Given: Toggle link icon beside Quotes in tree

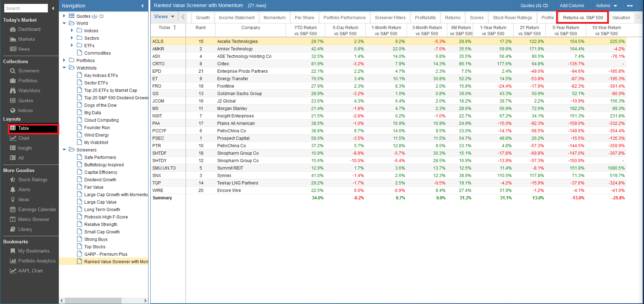Looking at the screenshot, I should (x=101, y=16).
